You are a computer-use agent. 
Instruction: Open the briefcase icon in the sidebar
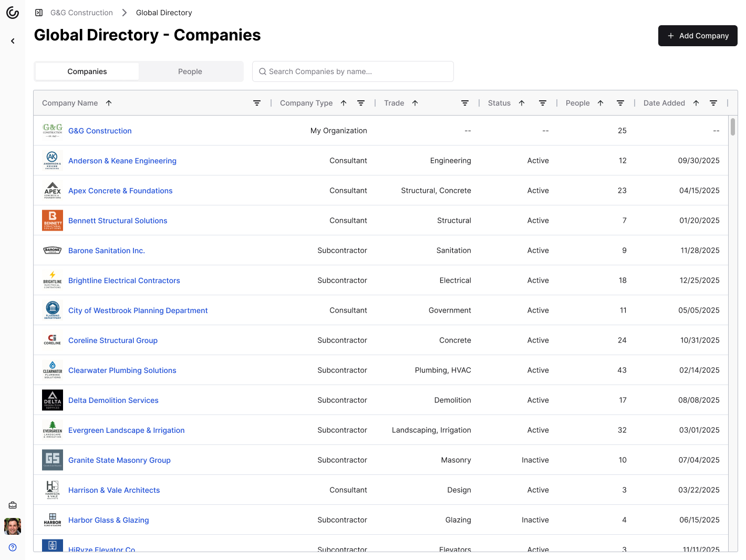click(x=13, y=505)
